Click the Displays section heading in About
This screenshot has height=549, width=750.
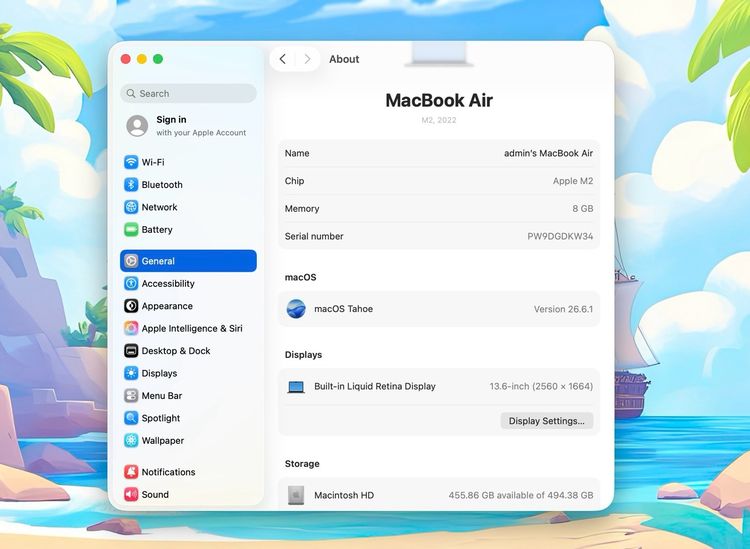303,355
